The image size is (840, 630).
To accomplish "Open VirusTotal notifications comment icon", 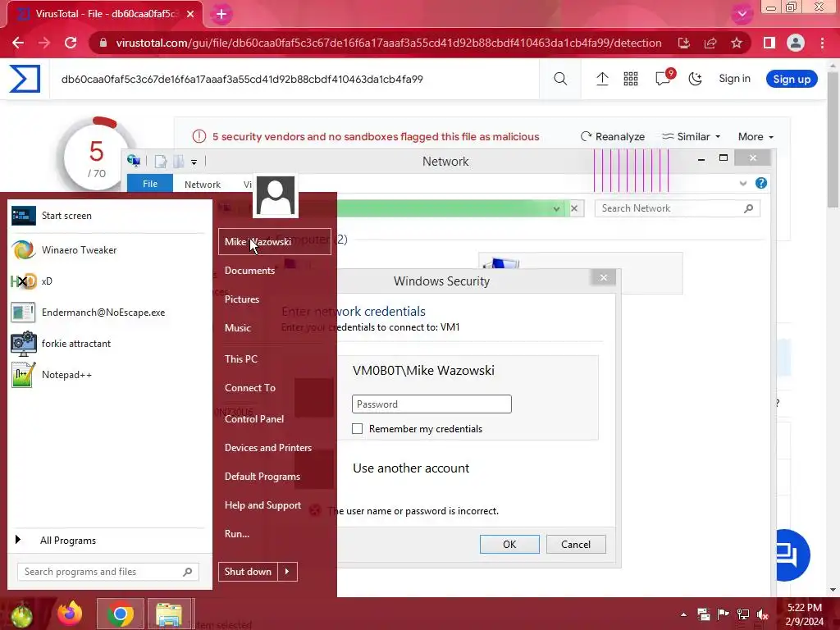I will click(663, 78).
